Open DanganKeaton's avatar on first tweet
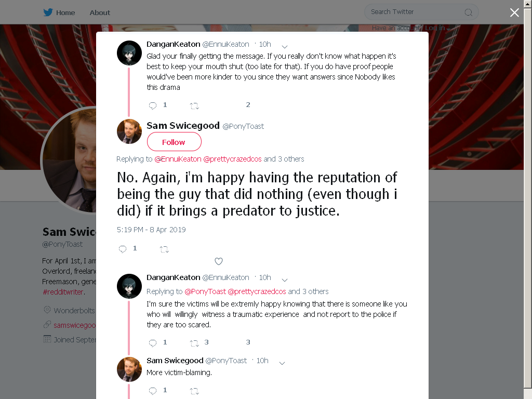This screenshot has width=532, height=399. point(129,53)
